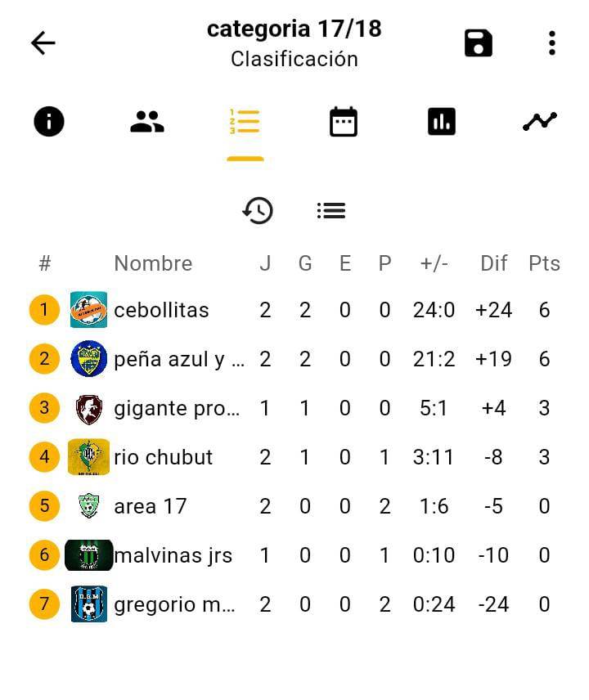Click the Nombre column header
589x700 pixels.
pos(153,263)
